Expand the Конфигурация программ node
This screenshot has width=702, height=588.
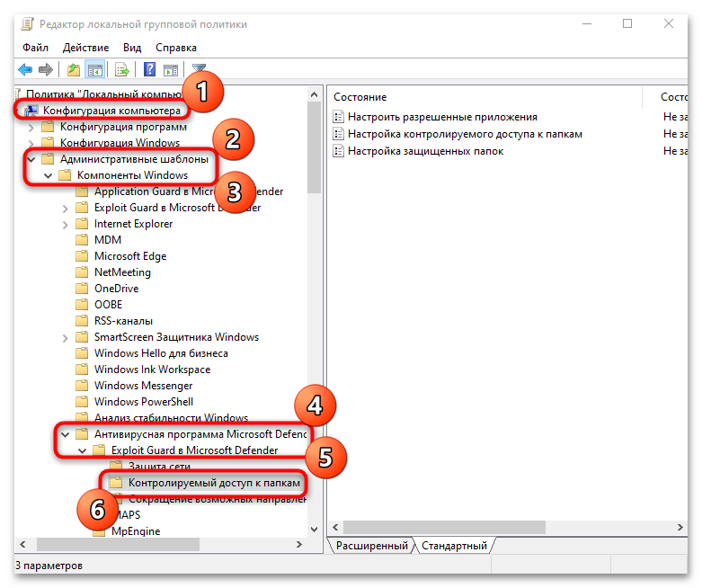pyautogui.click(x=31, y=127)
